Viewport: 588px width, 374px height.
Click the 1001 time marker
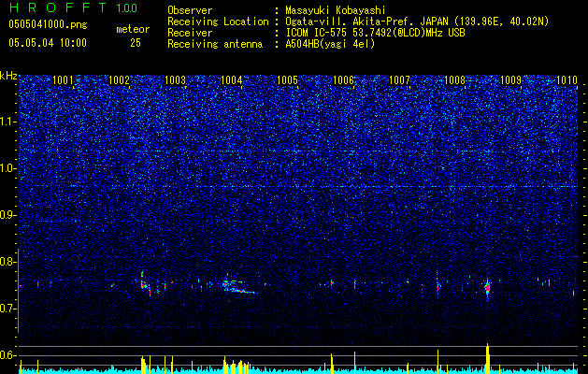[x=63, y=79]
